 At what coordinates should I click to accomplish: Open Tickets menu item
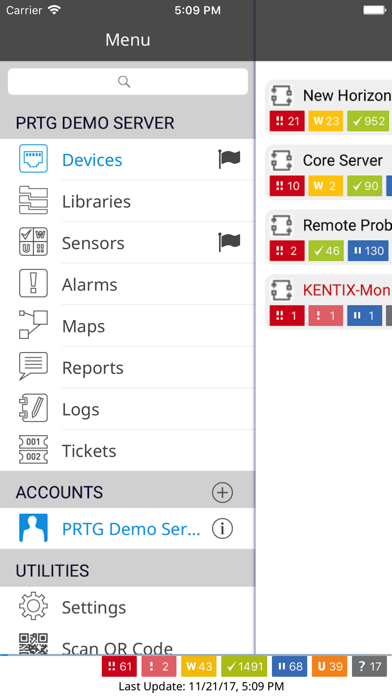pos(128,451)
